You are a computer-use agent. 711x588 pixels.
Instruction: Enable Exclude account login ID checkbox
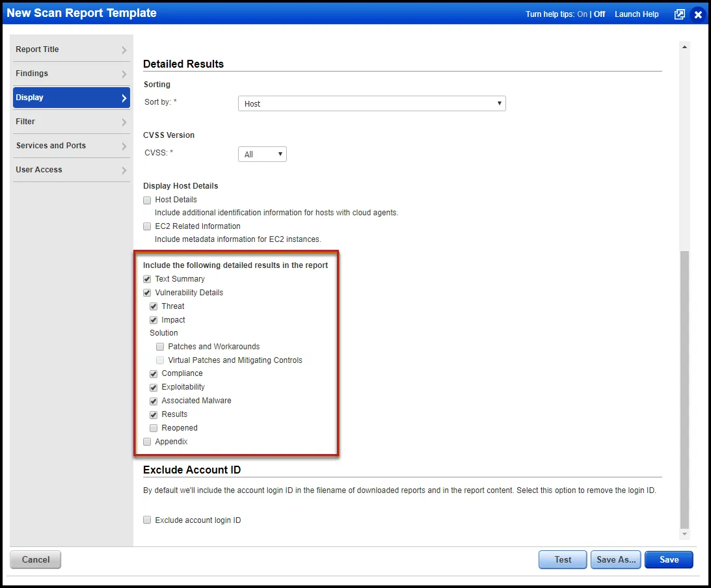click(147, 520)
